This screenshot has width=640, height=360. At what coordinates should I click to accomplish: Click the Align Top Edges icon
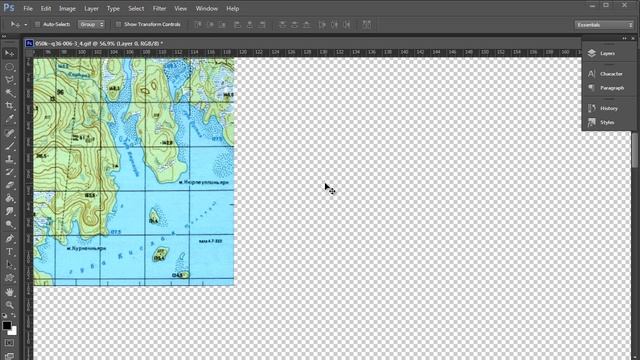[x=198, y=24]
